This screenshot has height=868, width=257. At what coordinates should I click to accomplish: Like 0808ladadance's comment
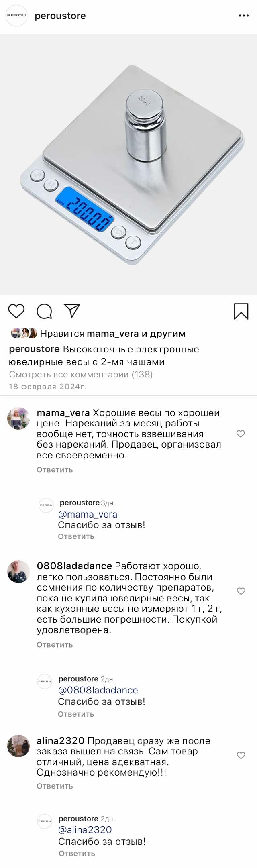pyautogui.click(x=241, y=591)
